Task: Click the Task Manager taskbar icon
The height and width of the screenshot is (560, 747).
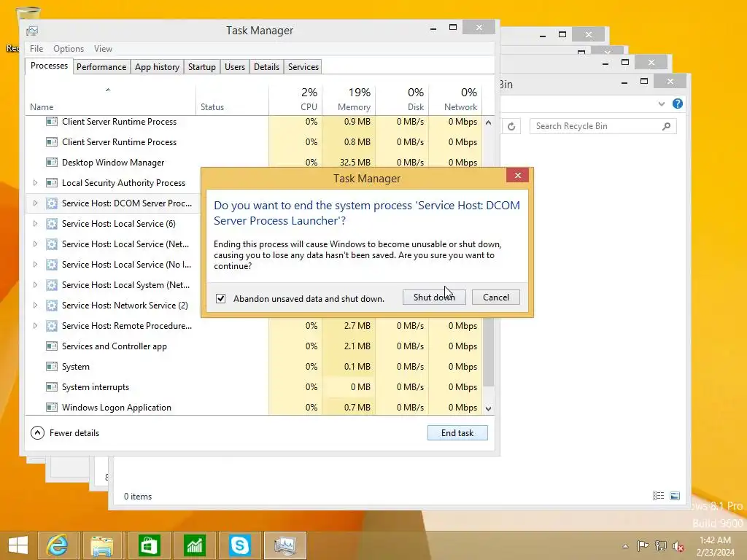Action: point(285,545)
